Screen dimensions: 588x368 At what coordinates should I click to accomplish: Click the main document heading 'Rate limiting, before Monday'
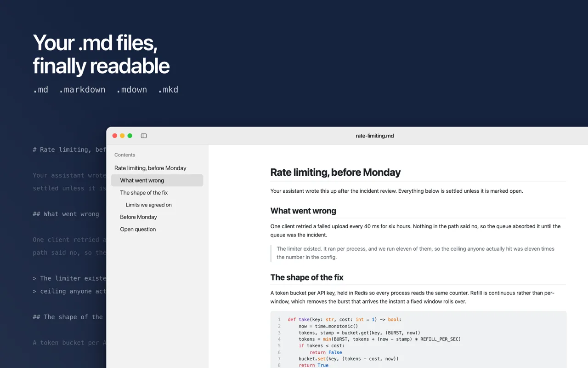pos(335,172)
